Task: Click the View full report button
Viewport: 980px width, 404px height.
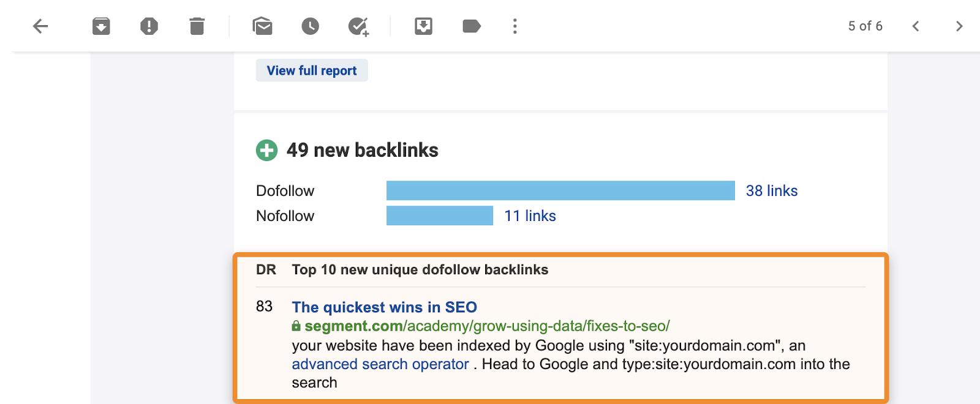Action: click(x=311, y=70)
